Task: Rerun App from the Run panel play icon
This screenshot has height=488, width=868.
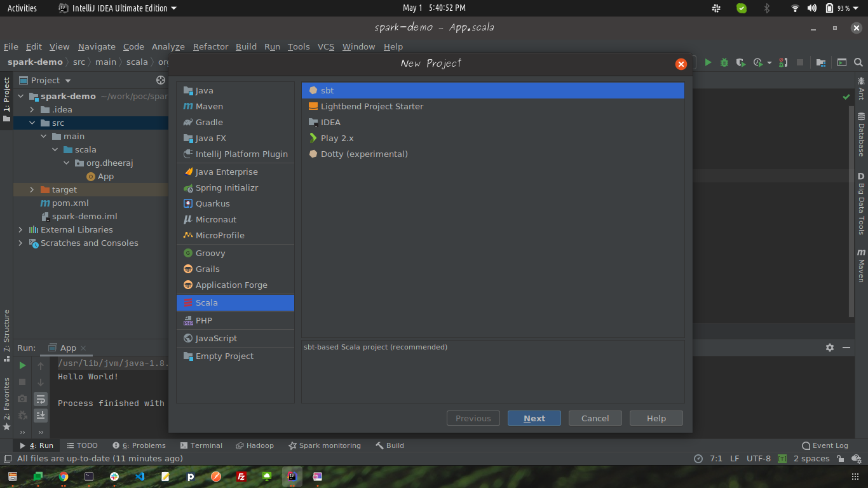Action: pos(22,365)
